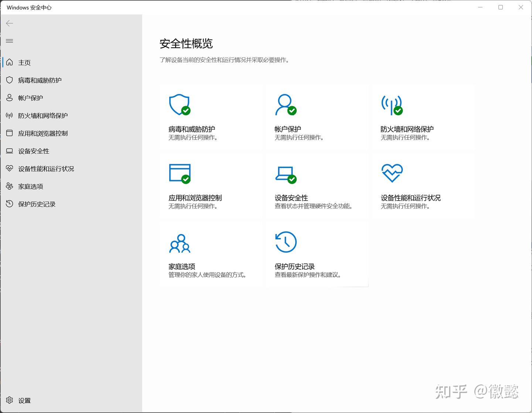Select 应用和浏览器控制 in the sidebar
This screenshot has width=532, height=413.
pyautogui.click(x=43, y=133)
